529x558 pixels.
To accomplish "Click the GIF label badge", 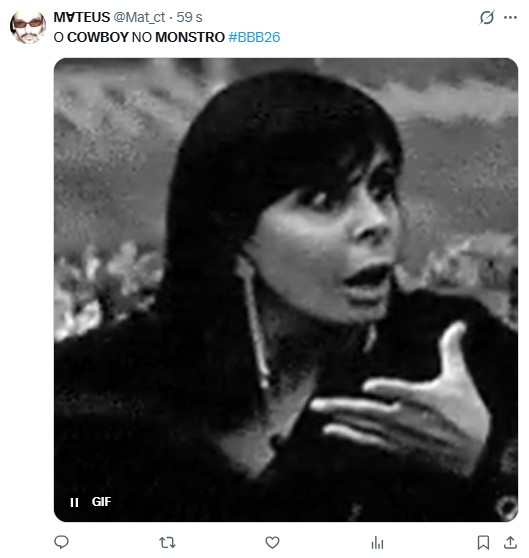I will click(101, 502).
